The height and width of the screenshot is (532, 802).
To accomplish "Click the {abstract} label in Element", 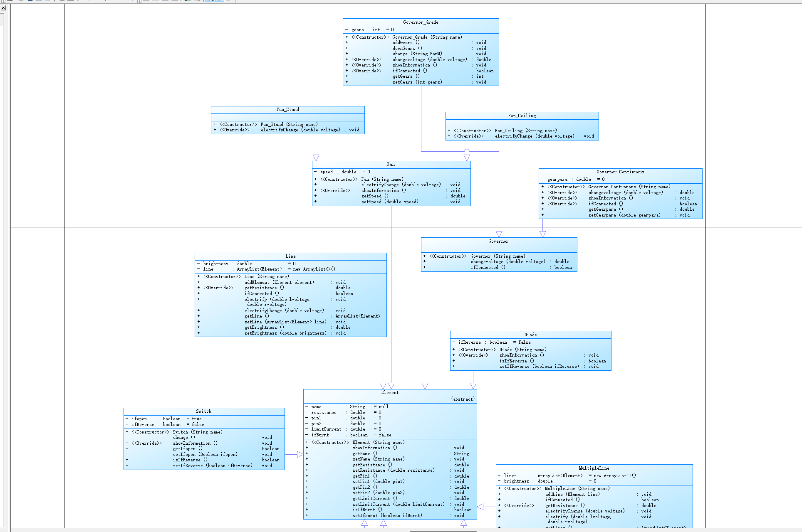I will coord(463,399).
